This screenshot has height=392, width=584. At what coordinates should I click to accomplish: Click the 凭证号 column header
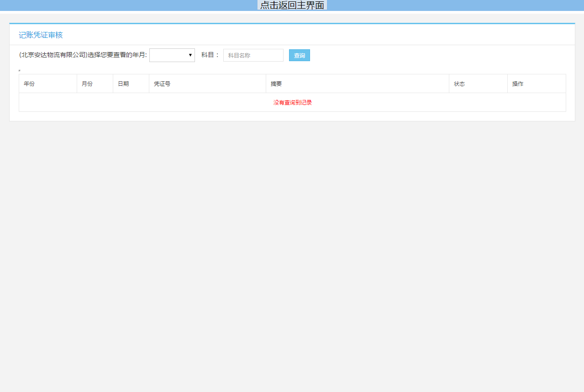point(162,84)
